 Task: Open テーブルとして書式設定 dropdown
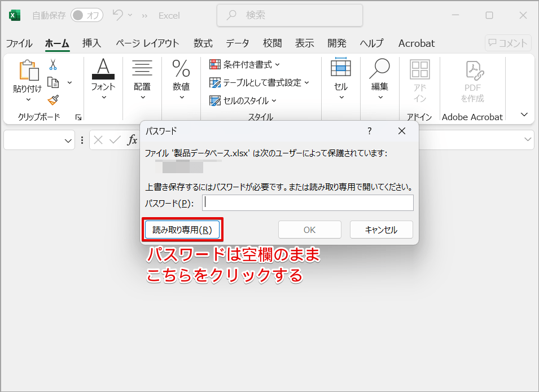259,82
